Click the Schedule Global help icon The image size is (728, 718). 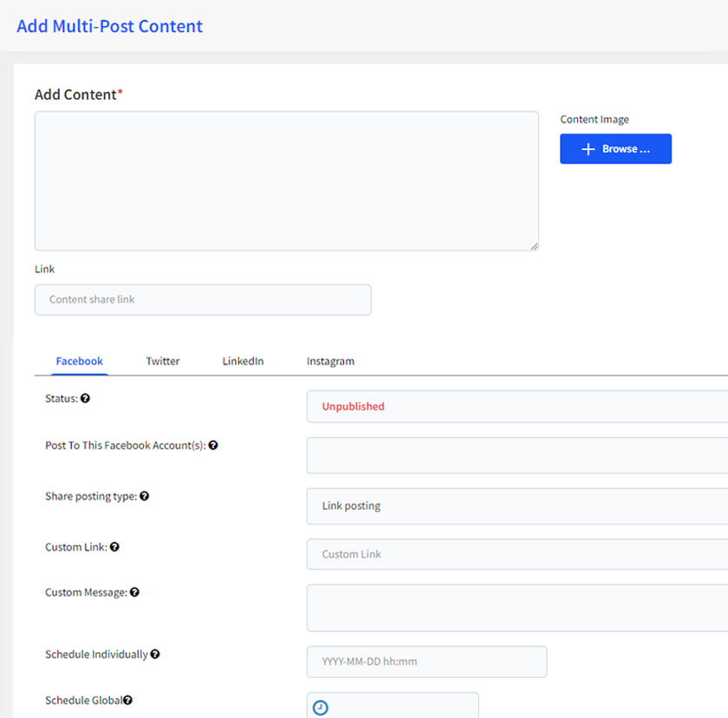[127, 701]
